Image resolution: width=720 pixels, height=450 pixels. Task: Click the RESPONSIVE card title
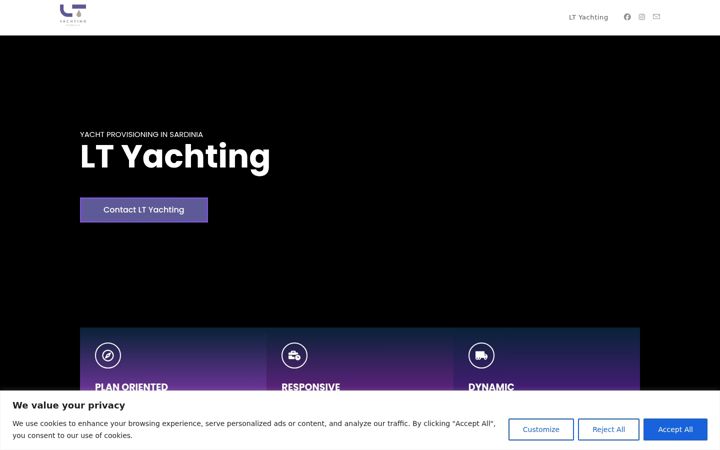click(311, 387)
